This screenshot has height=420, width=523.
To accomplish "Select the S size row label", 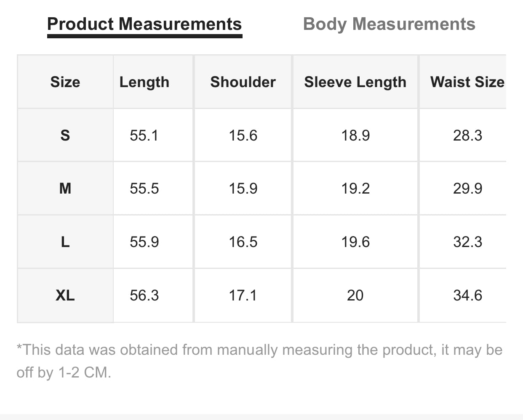I will coord(65,136).
